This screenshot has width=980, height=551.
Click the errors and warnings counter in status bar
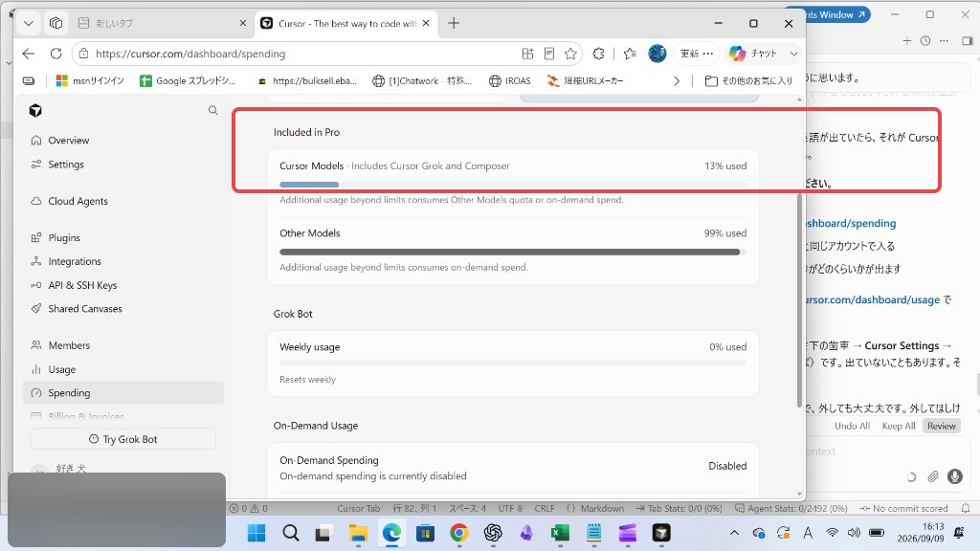pos(249,509)
